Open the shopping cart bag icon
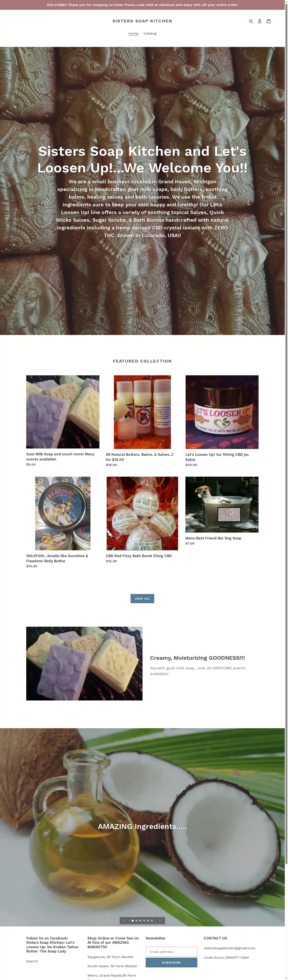 [268, 21]
